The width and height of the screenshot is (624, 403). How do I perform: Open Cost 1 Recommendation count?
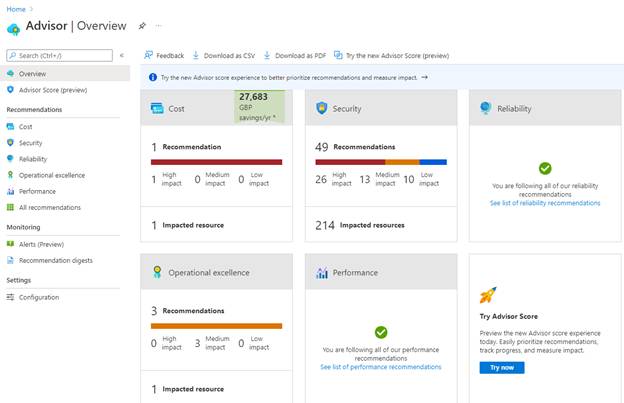[186, 147]
